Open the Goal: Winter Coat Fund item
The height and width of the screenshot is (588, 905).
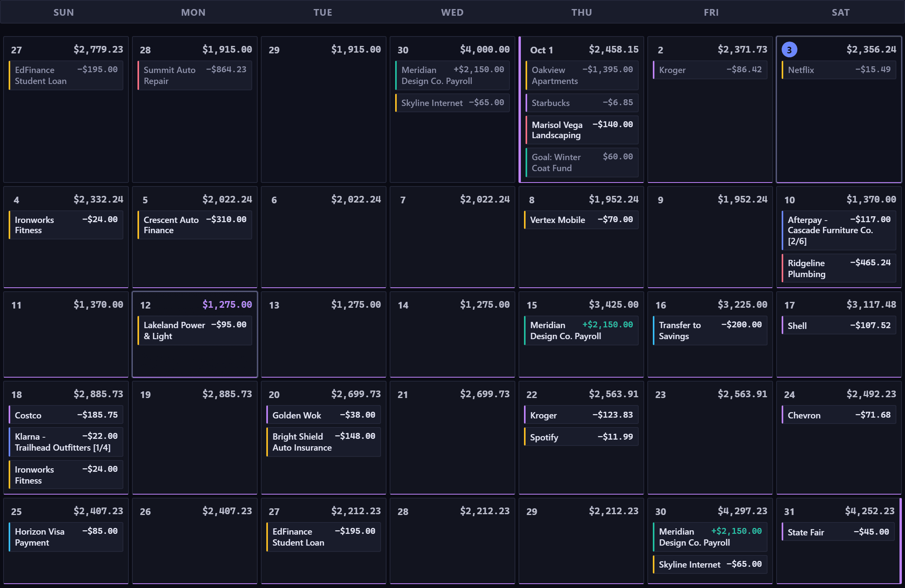pos(582,163)
